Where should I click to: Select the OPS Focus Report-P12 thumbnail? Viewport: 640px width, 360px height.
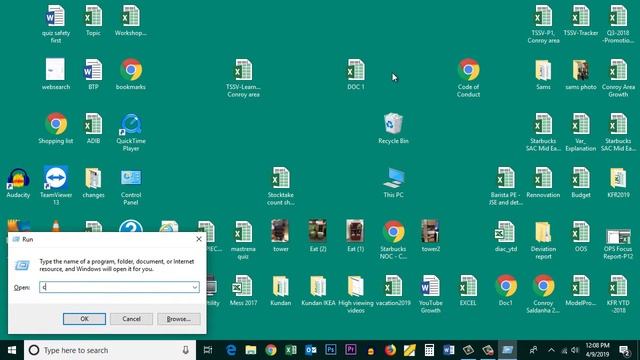point(618,236)
